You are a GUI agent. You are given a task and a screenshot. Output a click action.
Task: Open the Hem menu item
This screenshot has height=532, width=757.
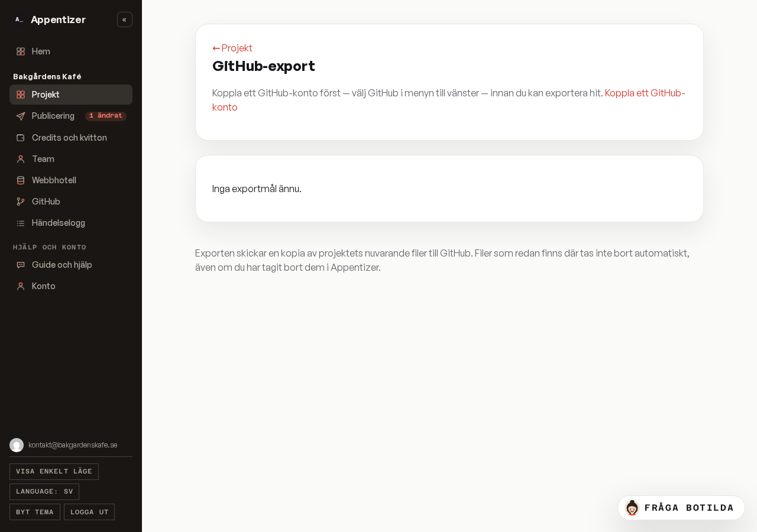[x=71, y=51]
